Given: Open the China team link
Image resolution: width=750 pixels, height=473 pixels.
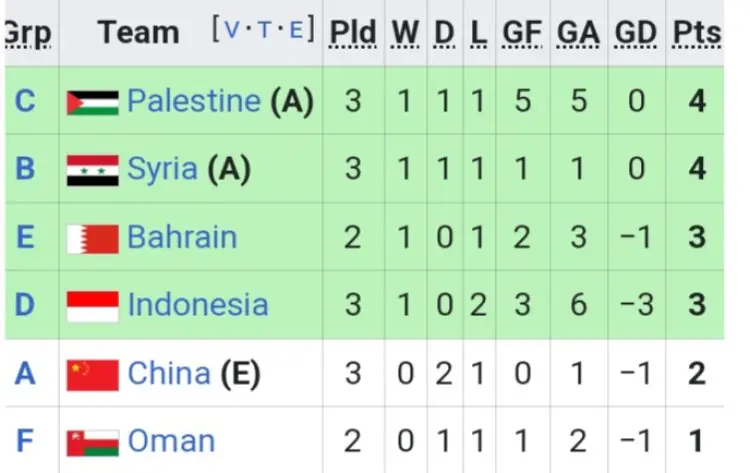Looking at the screenshot, I should (169, 374).
